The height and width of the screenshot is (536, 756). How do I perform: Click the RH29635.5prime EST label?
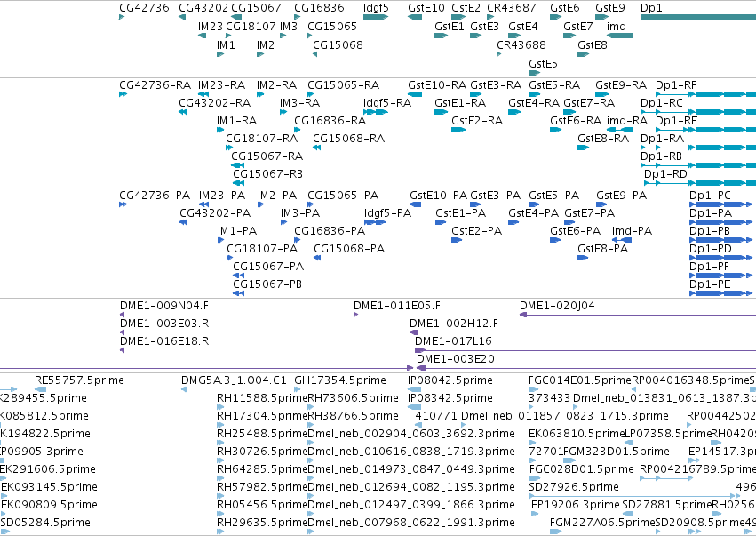pos(262,523)
